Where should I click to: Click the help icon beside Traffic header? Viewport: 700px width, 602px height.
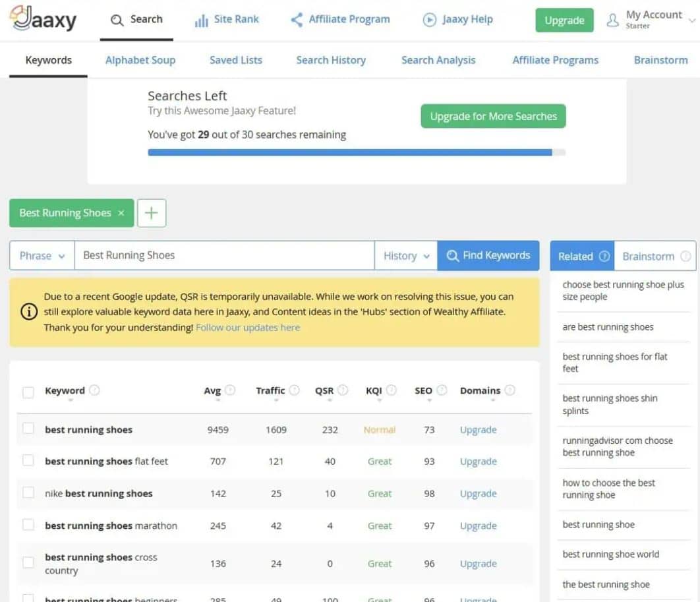(x=294, y=390)
